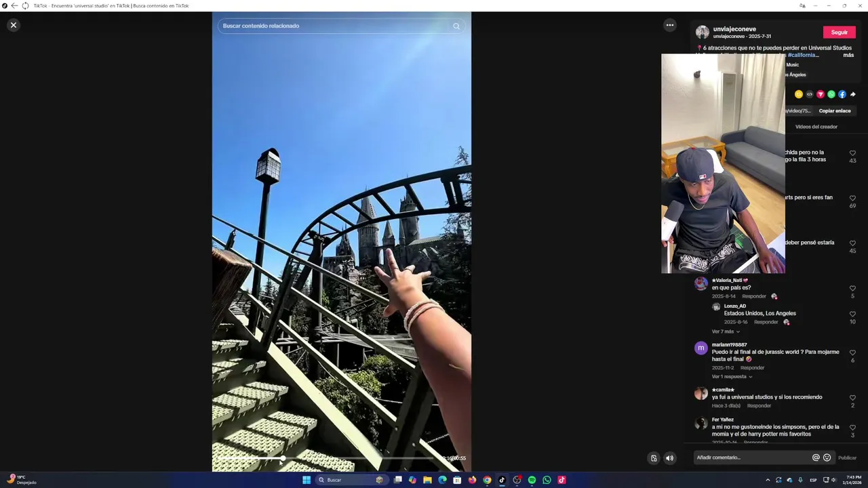Image resolution: width=868 pixels, height=488 pixels.
Task: Share video to WhatsApp
Action: click(831, 94)
